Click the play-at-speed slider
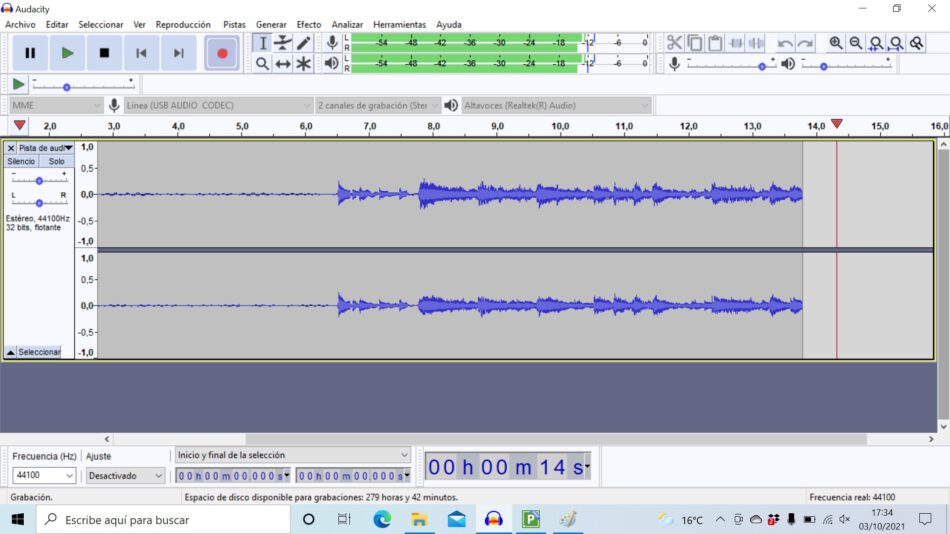The image size is (950, 534). 83,85
